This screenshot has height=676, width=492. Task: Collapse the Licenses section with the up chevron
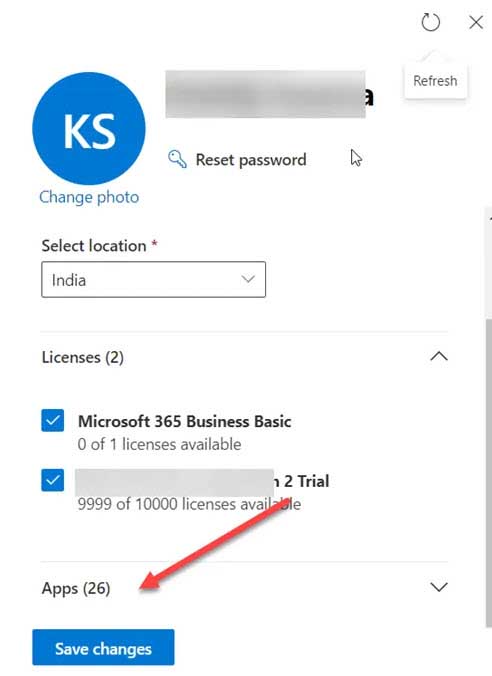(x=439, y=357)
